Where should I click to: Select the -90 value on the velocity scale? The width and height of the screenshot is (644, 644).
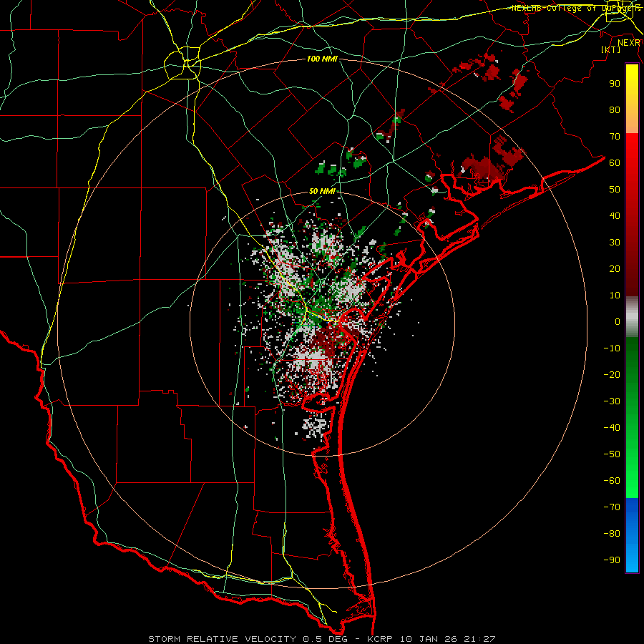point(612,560)
